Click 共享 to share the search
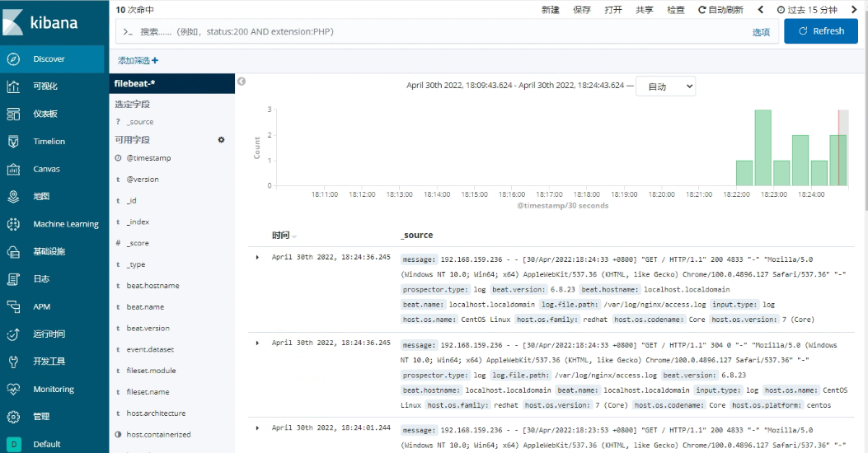This screenshot has height=453, width=868. 645,9
